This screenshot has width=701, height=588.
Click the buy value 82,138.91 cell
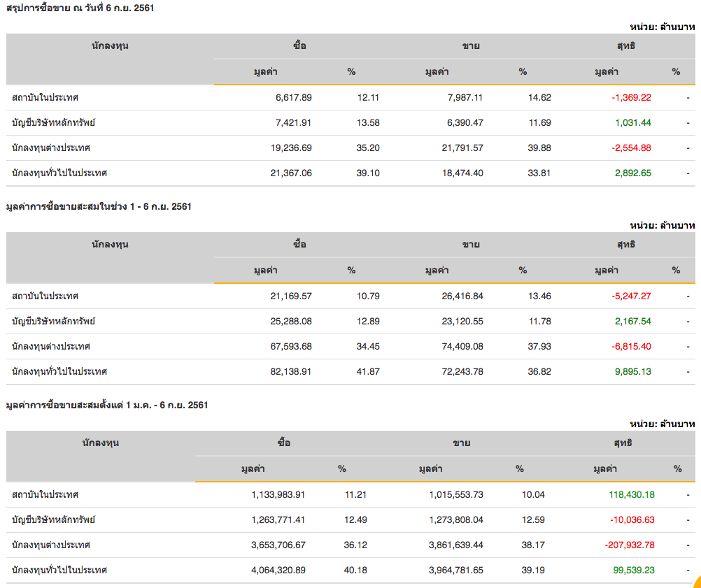click(x=291, y=372)
